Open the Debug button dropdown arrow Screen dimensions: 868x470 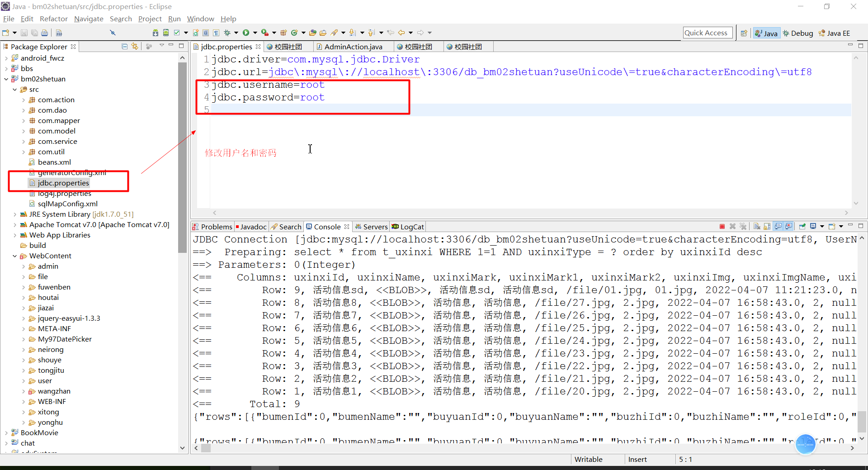(236, 33)
